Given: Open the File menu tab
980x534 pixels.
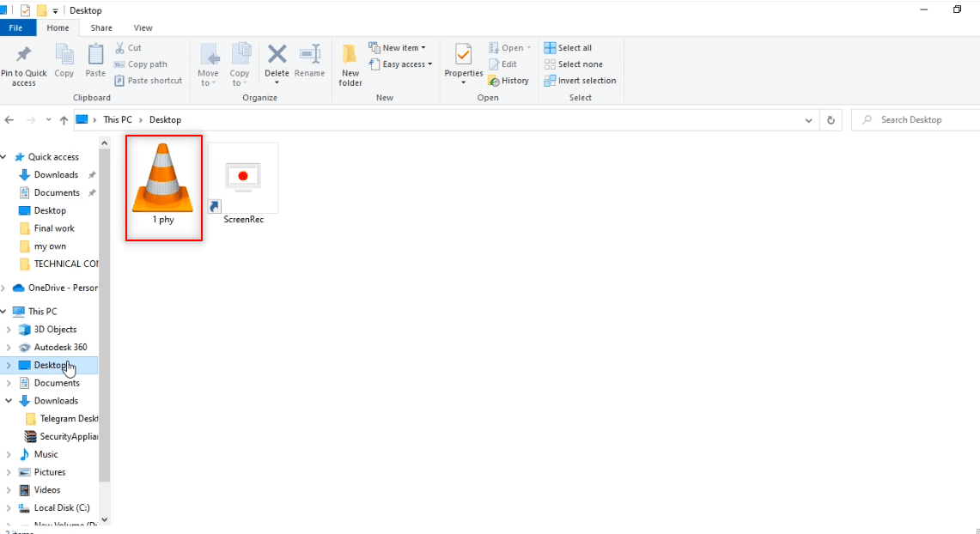Looking at the screenshot, I should [x=16, y=28].
